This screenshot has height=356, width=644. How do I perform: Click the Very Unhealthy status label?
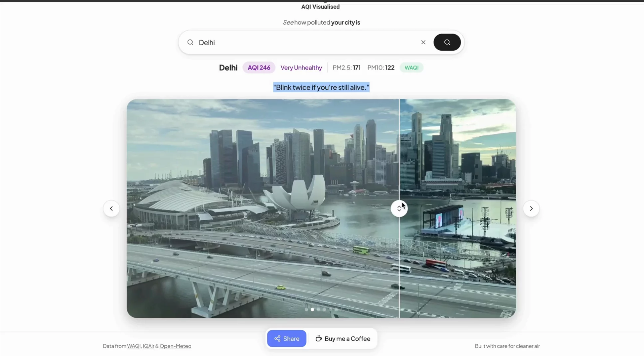tap(301, 68)
